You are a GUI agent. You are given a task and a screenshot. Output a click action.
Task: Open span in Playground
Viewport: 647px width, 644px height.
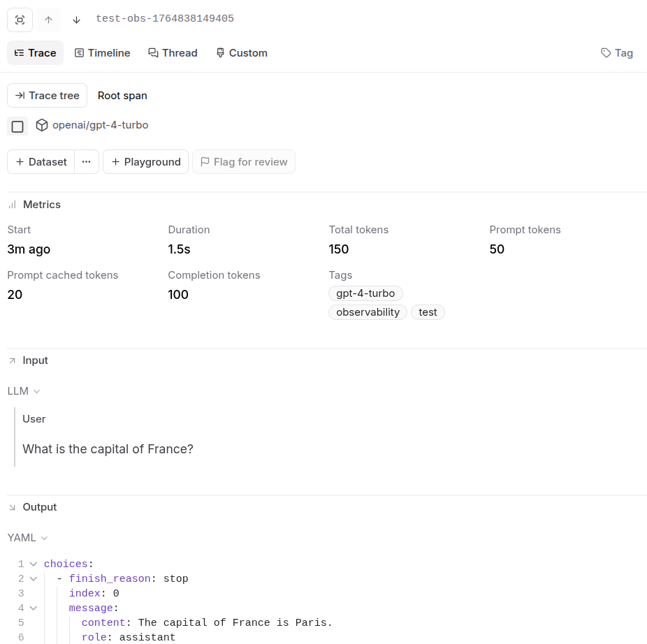tap(145, 162)
